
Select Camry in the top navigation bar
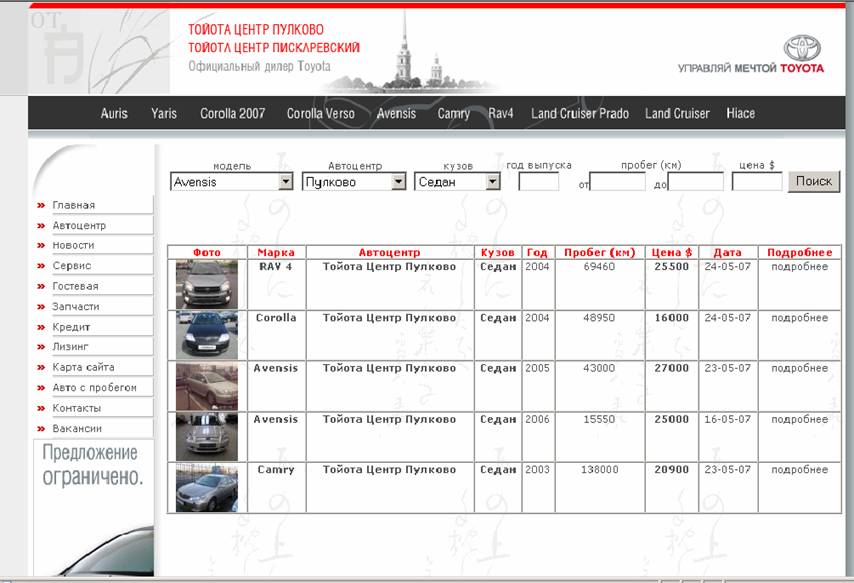point(454,113)
